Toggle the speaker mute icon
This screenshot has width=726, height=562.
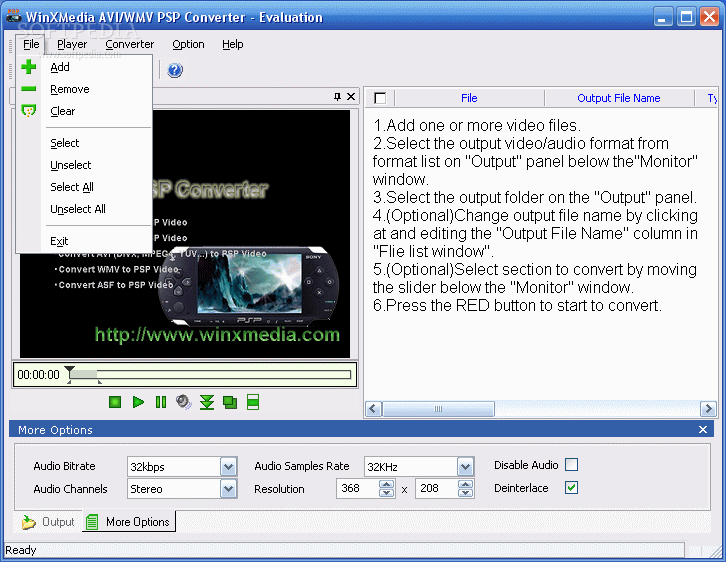[x=184, y=402]
